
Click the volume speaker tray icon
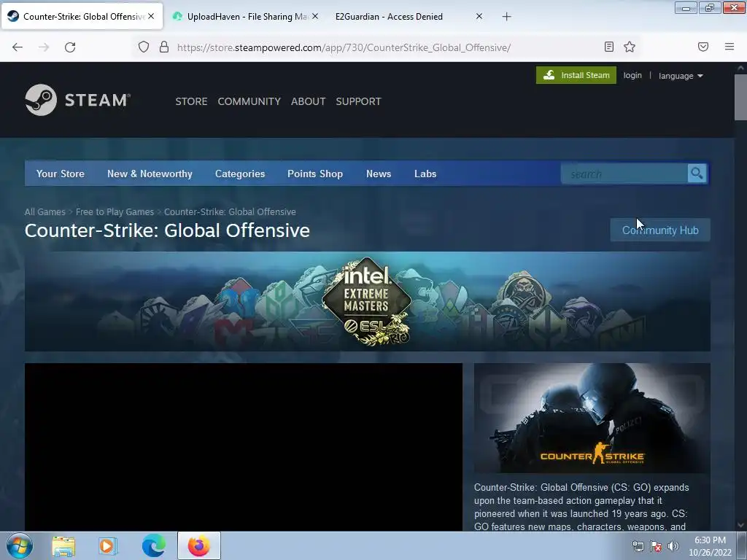[x=673, y=546]
